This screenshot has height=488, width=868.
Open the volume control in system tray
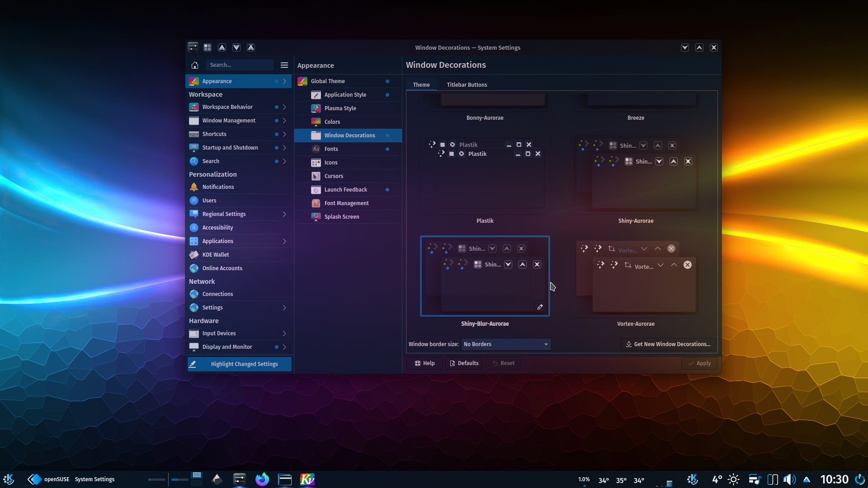pos(789,479)
